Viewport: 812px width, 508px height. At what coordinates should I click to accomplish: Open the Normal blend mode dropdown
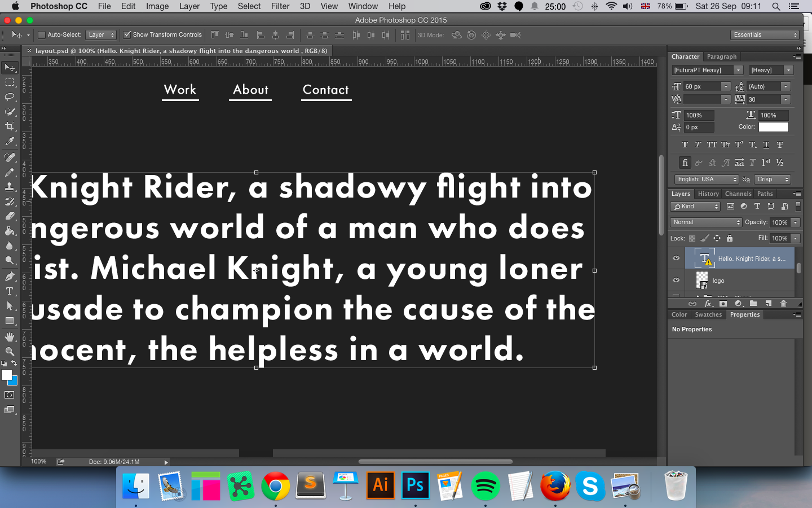pyautogui.click(x=706, y=222)
